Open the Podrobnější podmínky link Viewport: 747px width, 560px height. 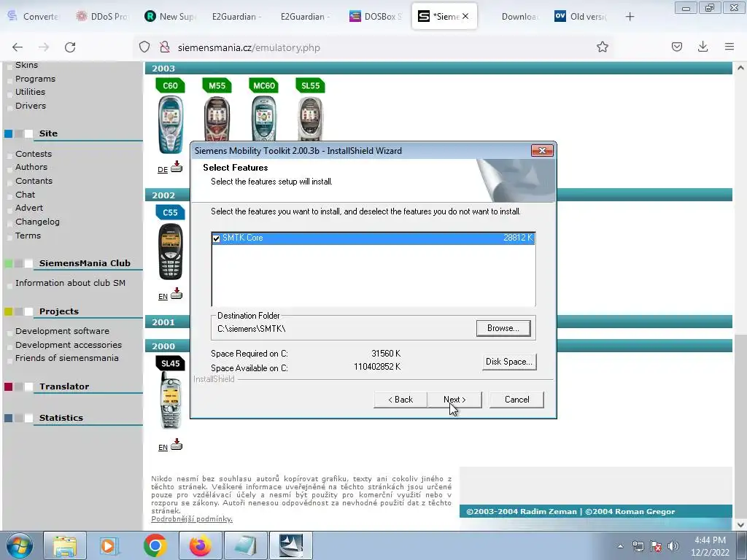(x=192, y=519)
